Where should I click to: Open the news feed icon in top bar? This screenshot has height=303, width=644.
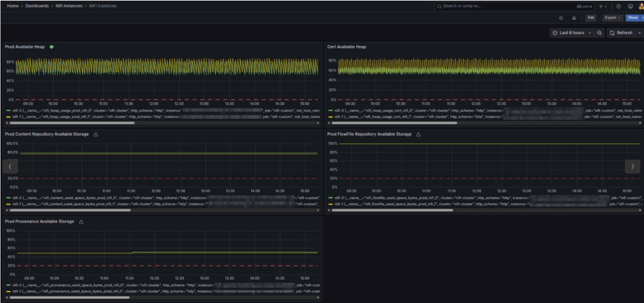(630, 6)
